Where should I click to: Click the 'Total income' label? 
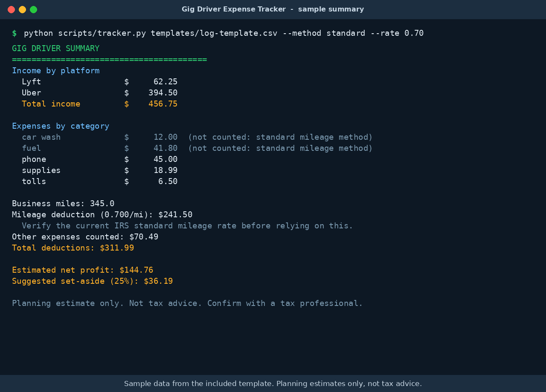coord(51,104)
